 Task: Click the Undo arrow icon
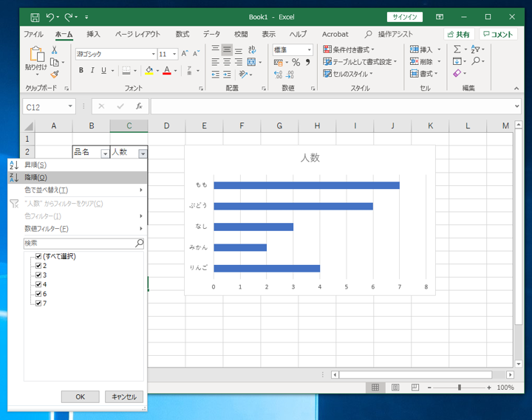50,17
